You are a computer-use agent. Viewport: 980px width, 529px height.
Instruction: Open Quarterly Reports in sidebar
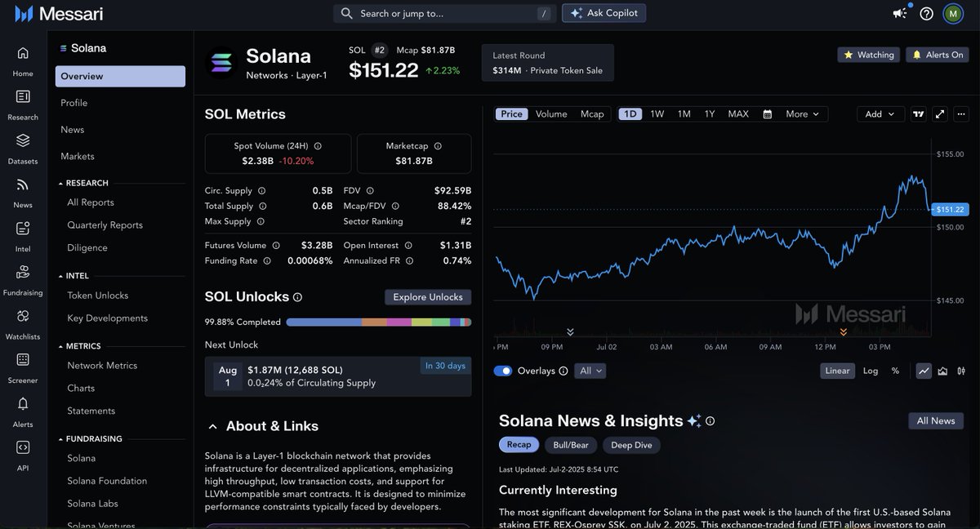point(105,225)
